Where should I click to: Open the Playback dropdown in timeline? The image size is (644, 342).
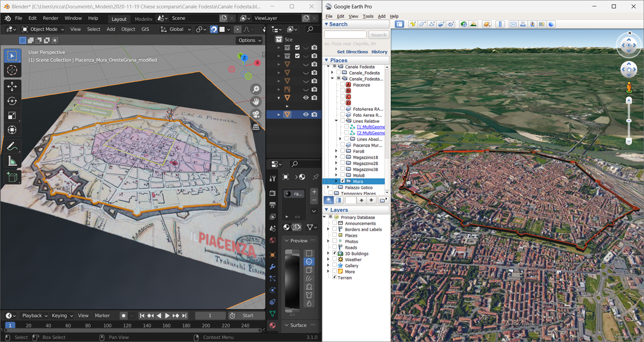(x=35, y=316)
